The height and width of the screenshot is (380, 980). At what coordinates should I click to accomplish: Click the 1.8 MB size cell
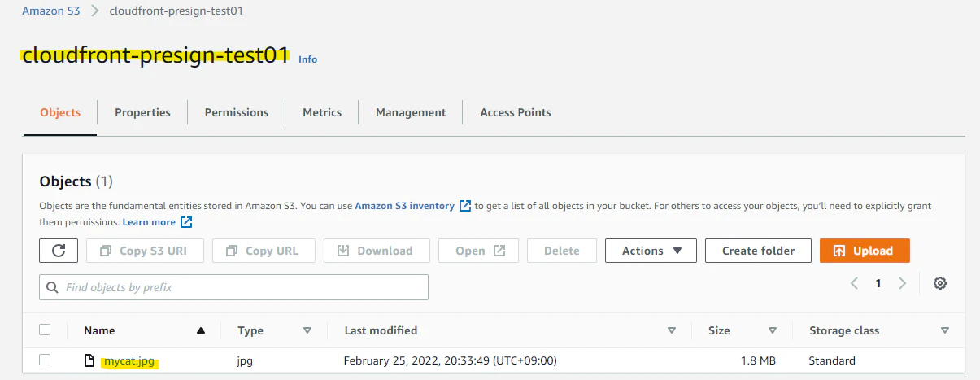coord(757,360)
